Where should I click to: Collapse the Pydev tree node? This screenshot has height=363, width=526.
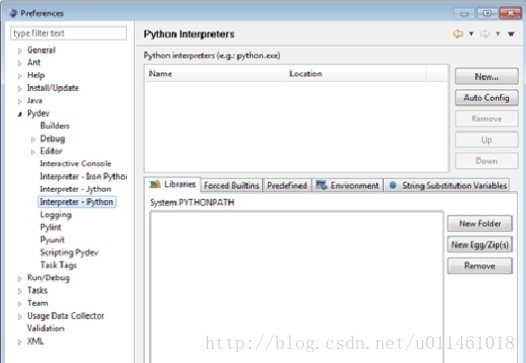20,114
